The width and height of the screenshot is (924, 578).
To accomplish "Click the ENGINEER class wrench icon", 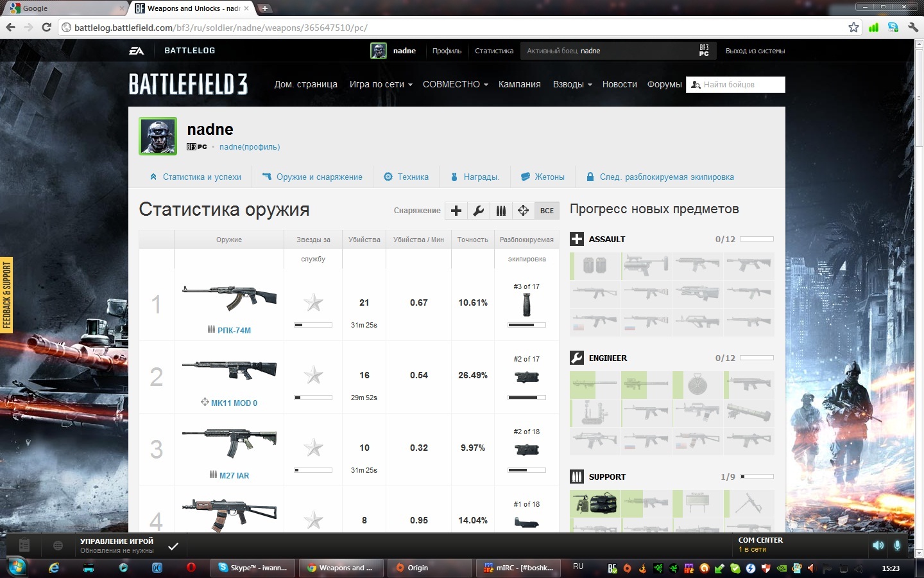I will [x=577, y=358].
